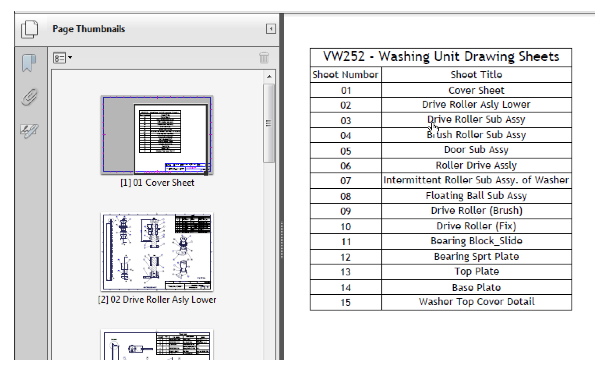Click the Brush Roller Sub Assy entry
615x378 pixels.
click(x=476, y=135)
